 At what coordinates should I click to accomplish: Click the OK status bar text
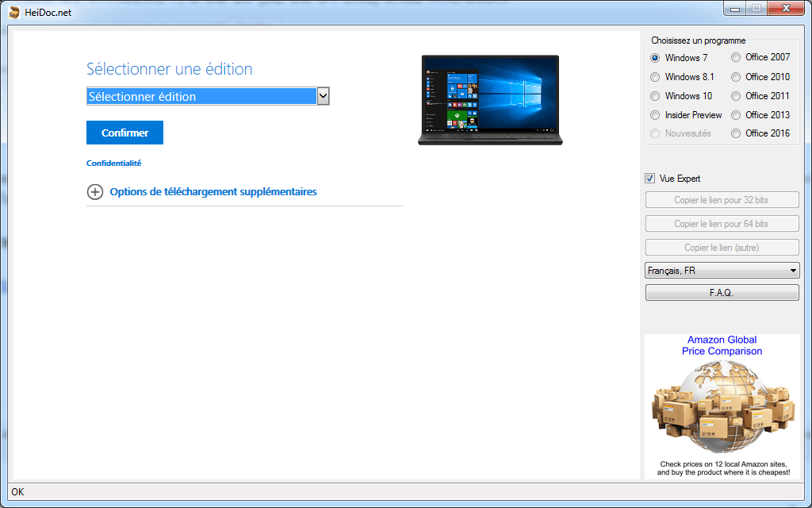coord(17,492)
